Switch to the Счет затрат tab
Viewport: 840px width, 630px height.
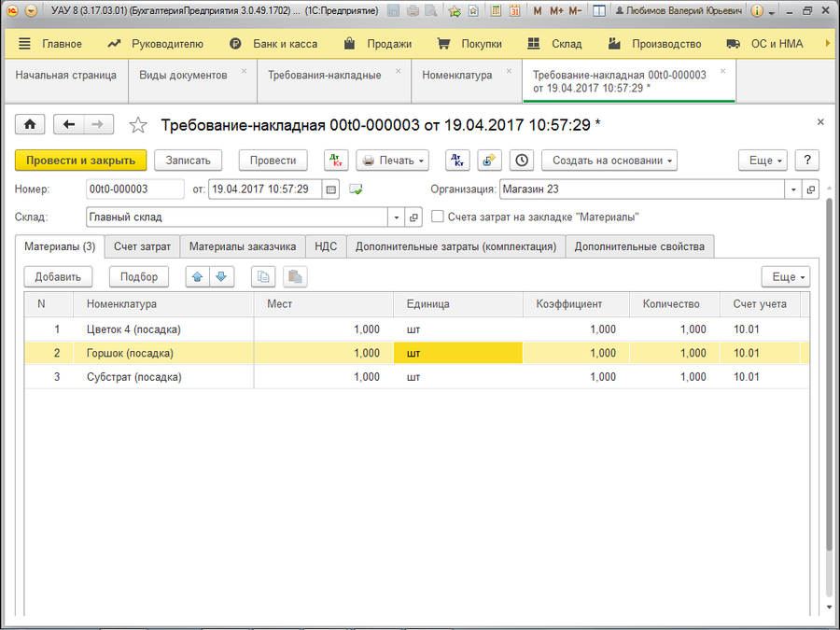(x=142, y=246)
